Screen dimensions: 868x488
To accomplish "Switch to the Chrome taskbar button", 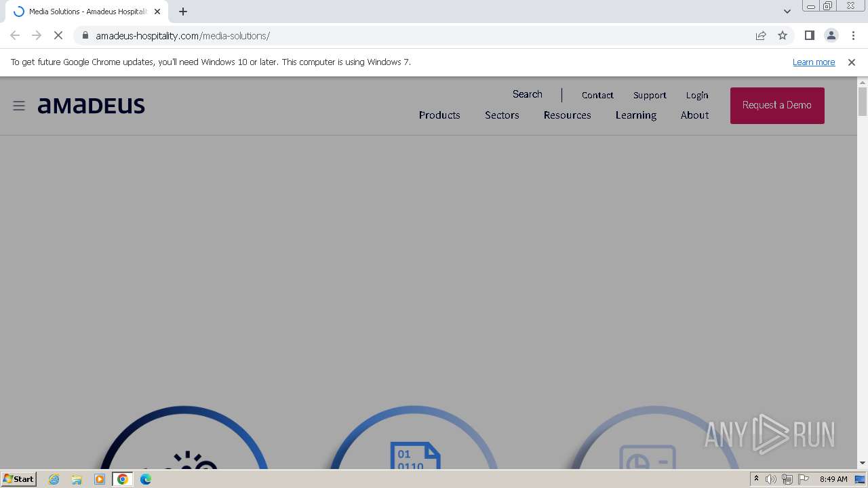I will click(123, 479).
